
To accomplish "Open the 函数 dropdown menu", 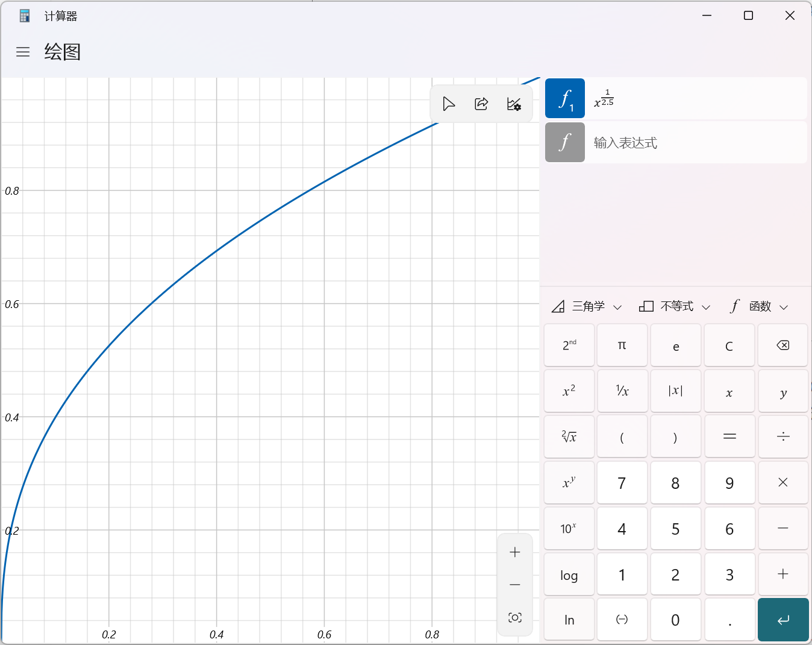I will tap(760, 307).
